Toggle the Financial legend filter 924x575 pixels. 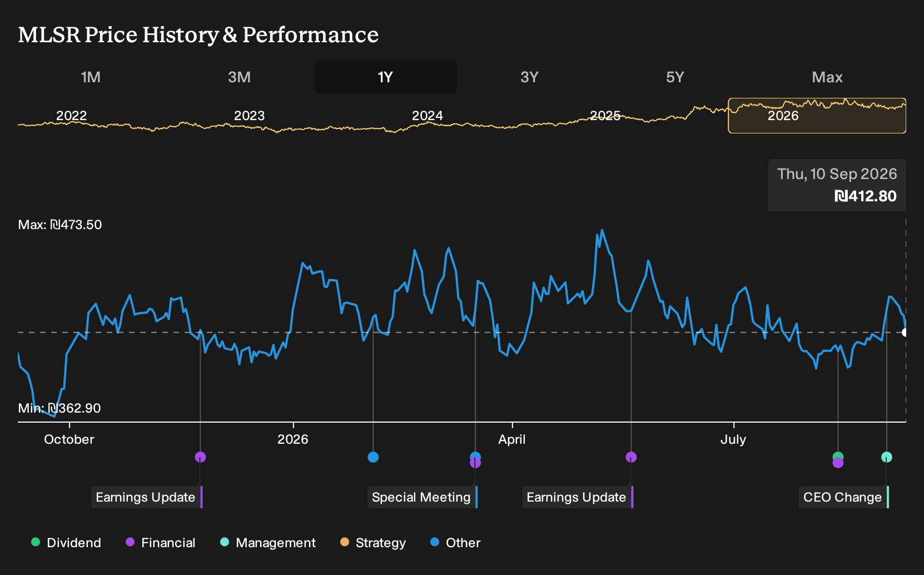pos(161,543)
